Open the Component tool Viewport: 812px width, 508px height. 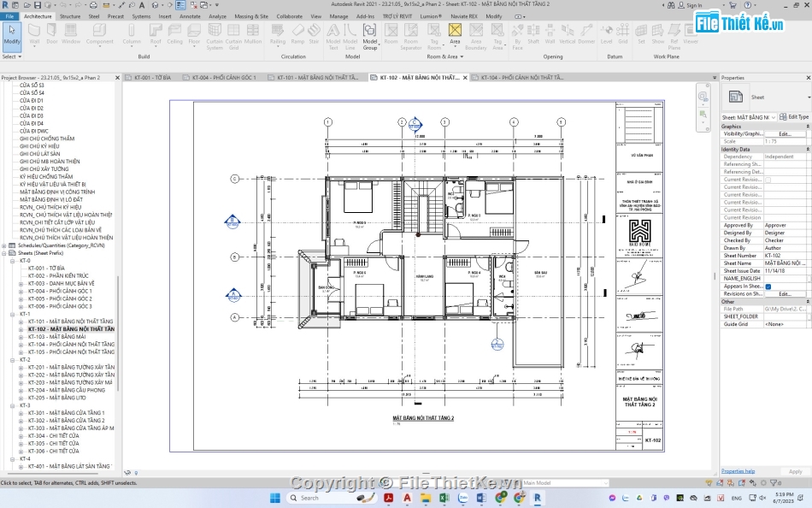point(99,35)
